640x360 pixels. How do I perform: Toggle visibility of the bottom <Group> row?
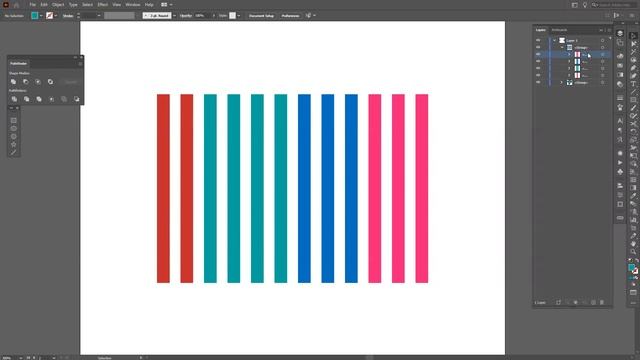click(538, 82)
